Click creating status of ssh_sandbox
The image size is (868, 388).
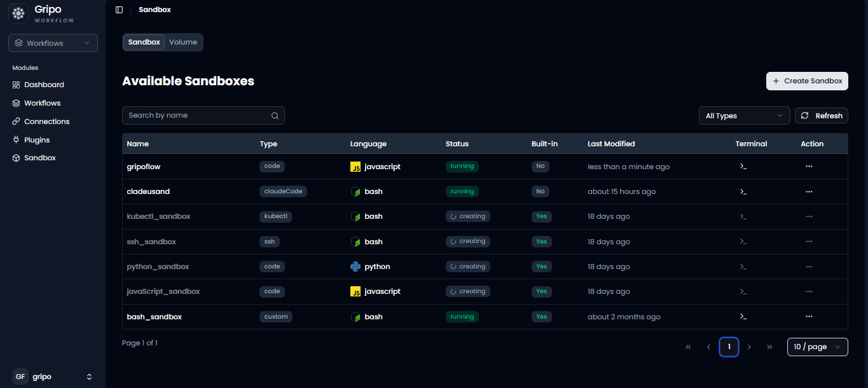pyautogui.click(x=468, y=242)
